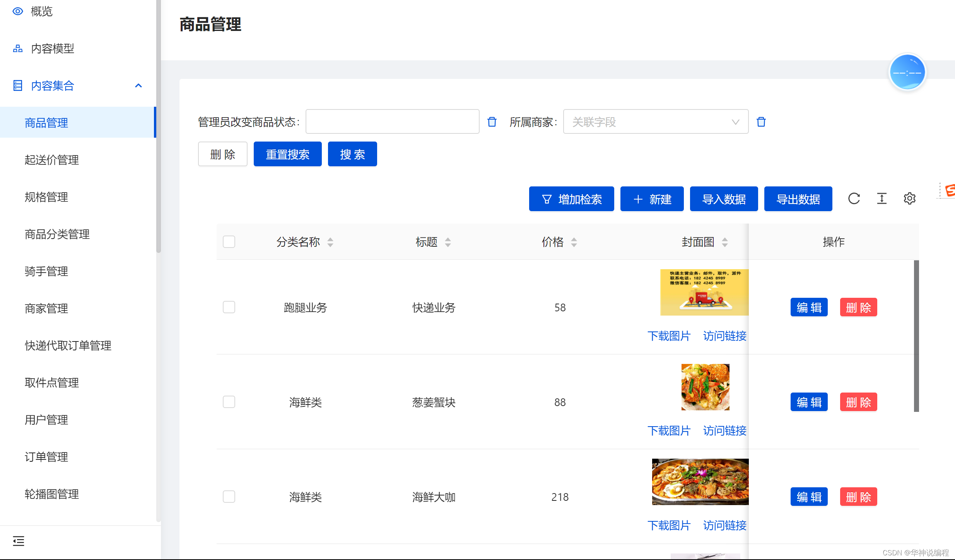Toggle the select-all header checkbox
The width and height of the screenshot is (955, 560).
(229, 242)
